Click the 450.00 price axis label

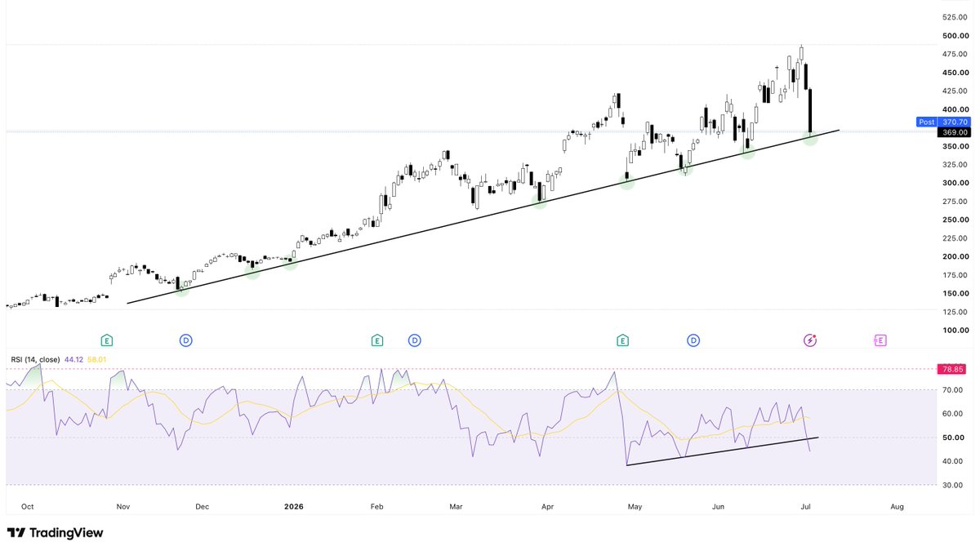pyautogui.click(x=955, y=72)
